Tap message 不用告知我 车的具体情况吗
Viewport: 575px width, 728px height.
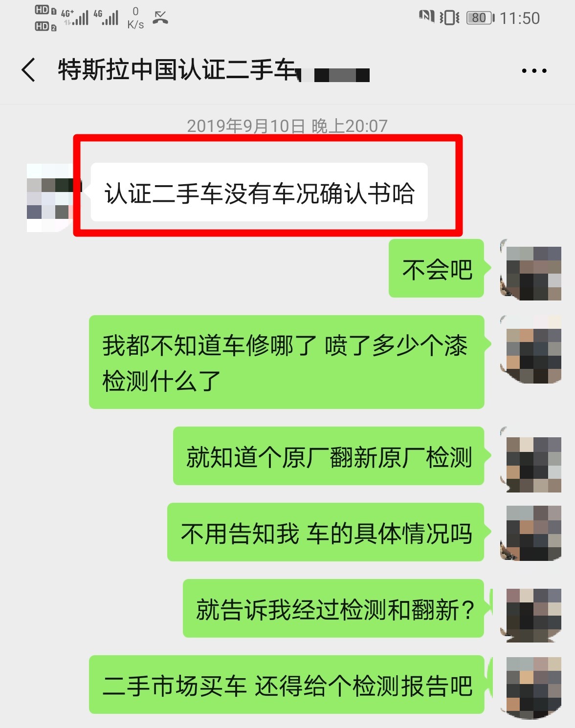point(326,532)
